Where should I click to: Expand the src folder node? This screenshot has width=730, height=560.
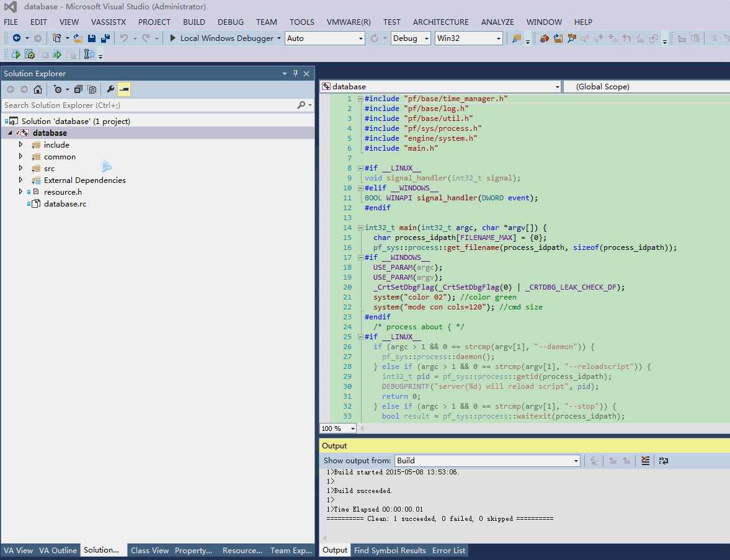[x=20, y=168]
